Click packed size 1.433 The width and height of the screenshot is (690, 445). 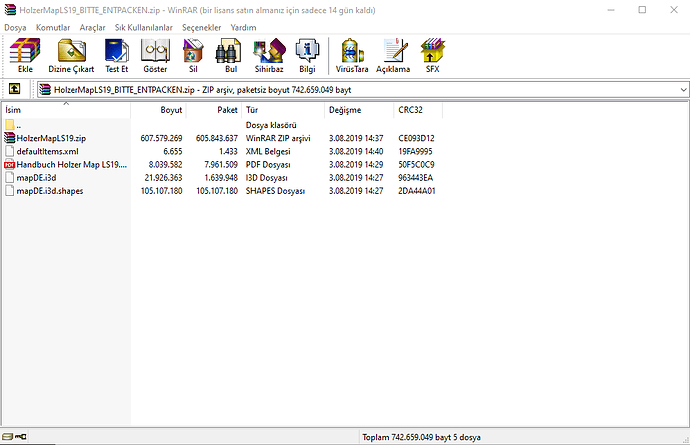[228, 151]
